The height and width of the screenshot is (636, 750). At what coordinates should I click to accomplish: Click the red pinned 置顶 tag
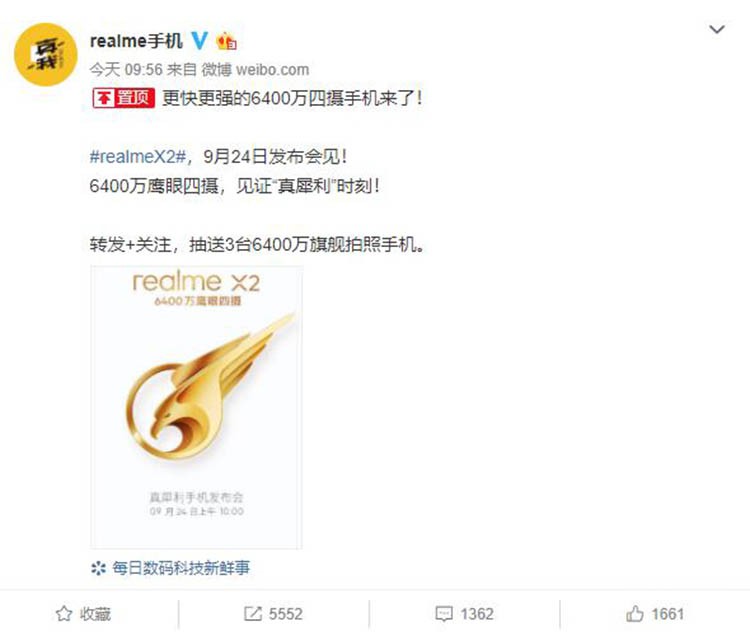pyautogui.click(x=123, y=98)
